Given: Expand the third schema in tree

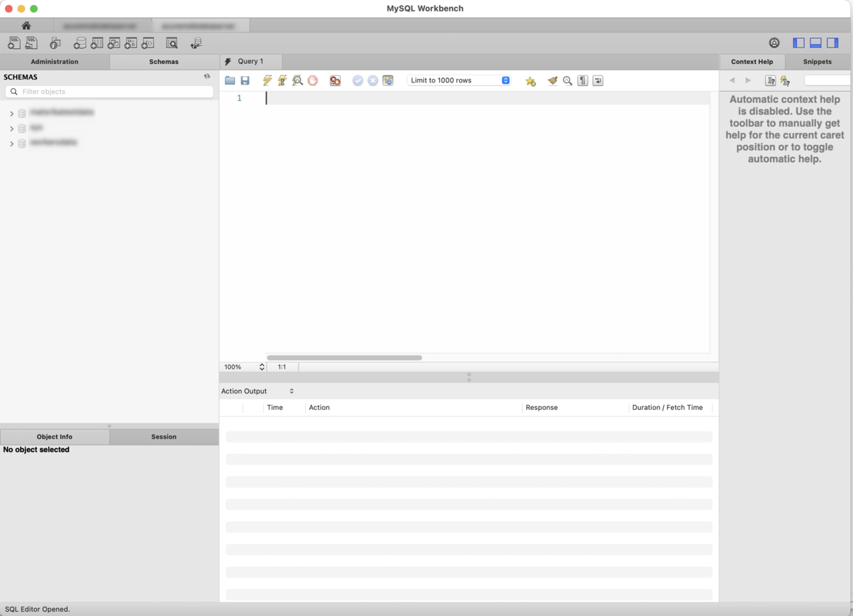Looking at the screenshot, I should click(11, 143).
